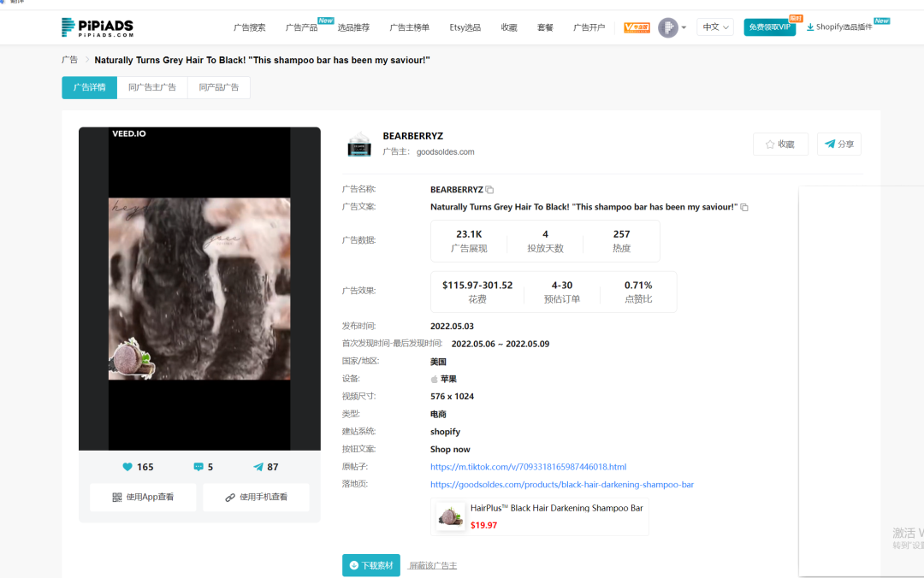Click the 免费领取VIP button
Viewport: 924px width, 578px height.
pyautogui.click(x=770, y=27)
